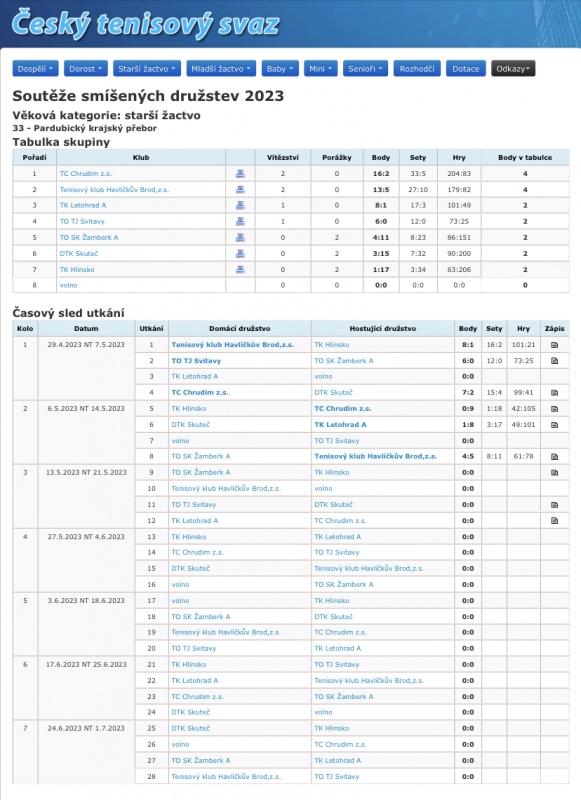Open the Starší žactvo dropdown
The height and width of the screenshot is (800, 581).
tap(147, 69)
